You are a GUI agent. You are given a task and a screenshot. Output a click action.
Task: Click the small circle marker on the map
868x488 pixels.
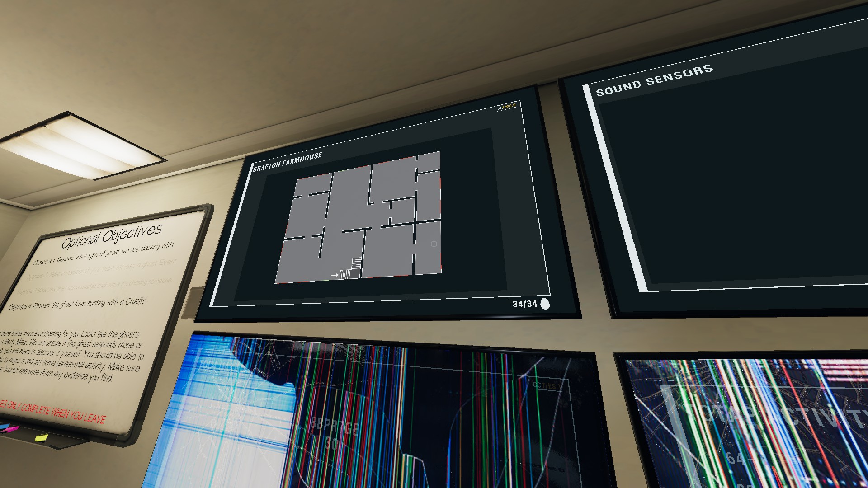[434, 244]
